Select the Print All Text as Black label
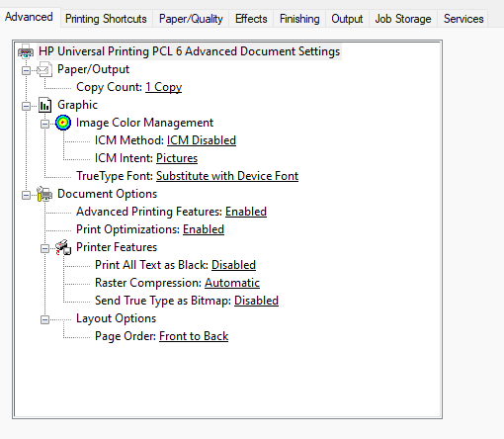This screenshot has height=439, width=504. pyautogui.click(x=151, y=265)
